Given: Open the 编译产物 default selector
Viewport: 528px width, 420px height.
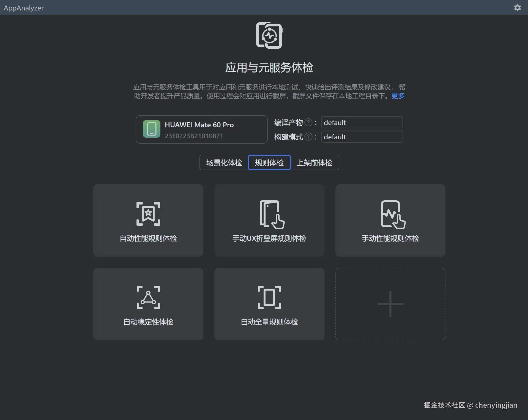Looking at the screenshot, I should pyautogui.click(x=362, y=122).
